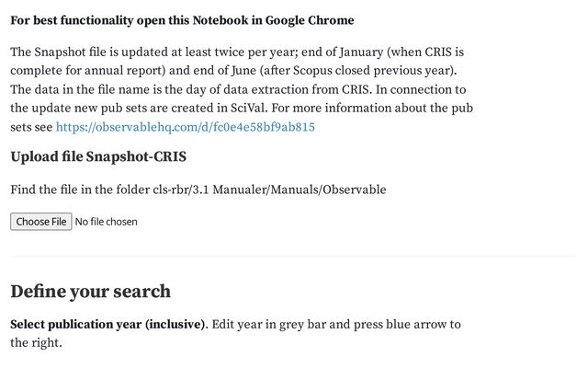Open the observablehq.com pub sets link
Image resolution: width=588 pixels, height=368 pixels.
coord(186,127)
